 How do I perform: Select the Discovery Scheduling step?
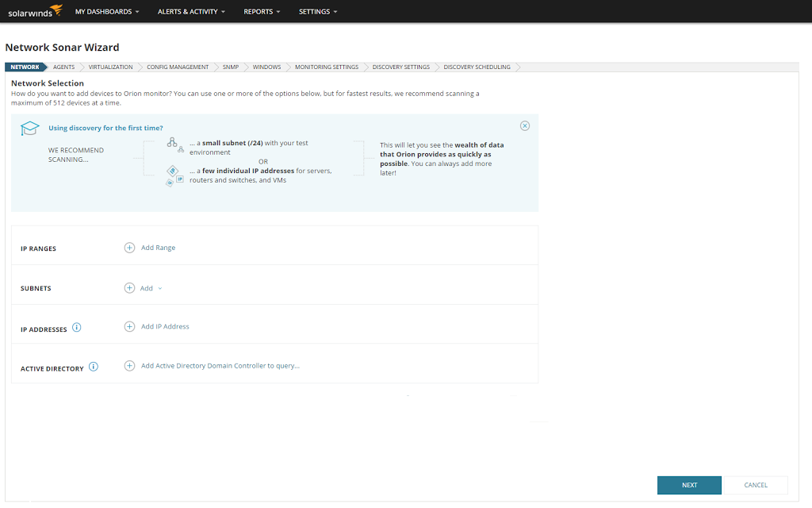[477, 67]
